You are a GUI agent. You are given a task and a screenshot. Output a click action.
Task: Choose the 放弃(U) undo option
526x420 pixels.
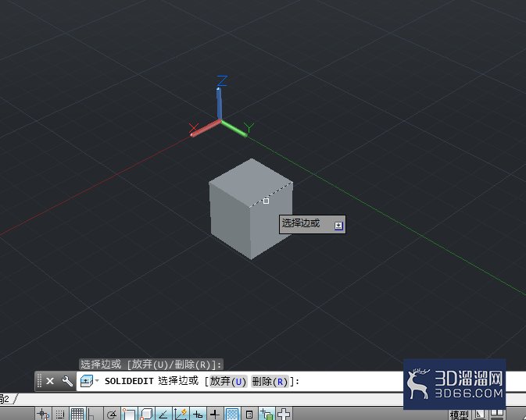(228, 382)
